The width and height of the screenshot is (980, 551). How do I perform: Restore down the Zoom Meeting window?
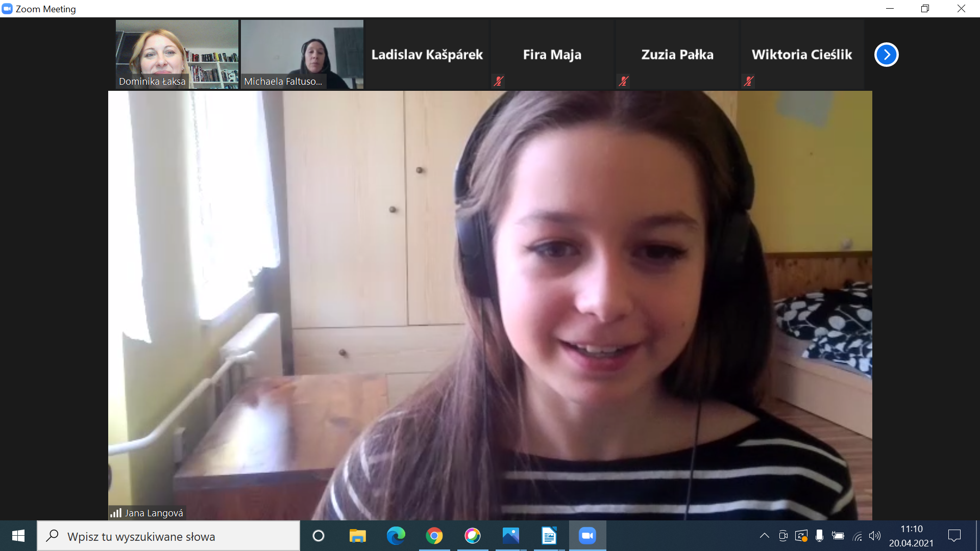(x=925, y=9)
